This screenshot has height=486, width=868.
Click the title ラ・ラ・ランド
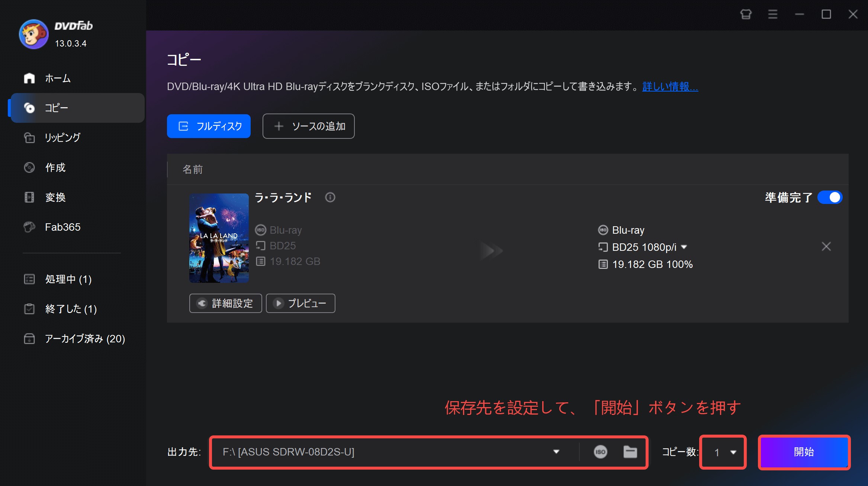(283, 197)
